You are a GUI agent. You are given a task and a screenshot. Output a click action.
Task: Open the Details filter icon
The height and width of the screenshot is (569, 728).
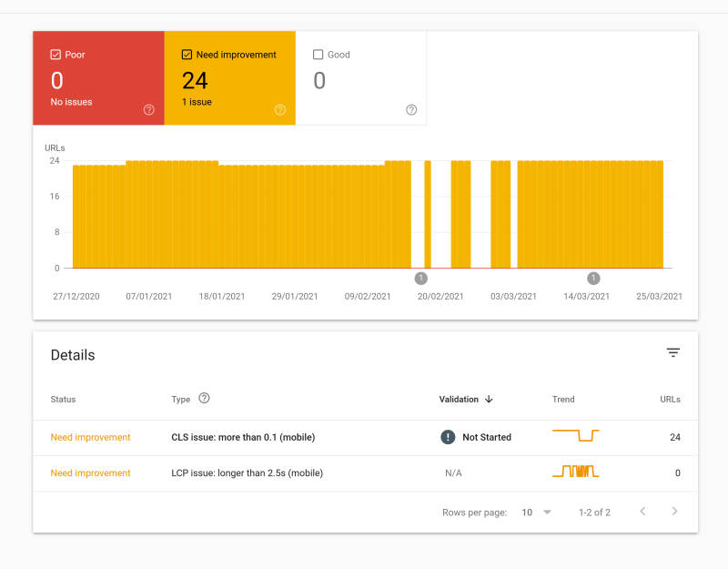[x=672, y=352]
